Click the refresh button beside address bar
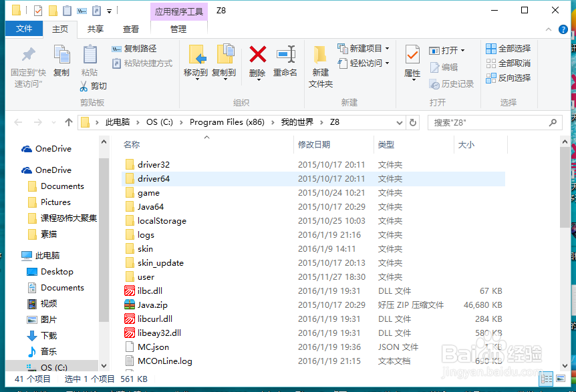This screenshot has width=576, height=392. (x=413, y=122)
